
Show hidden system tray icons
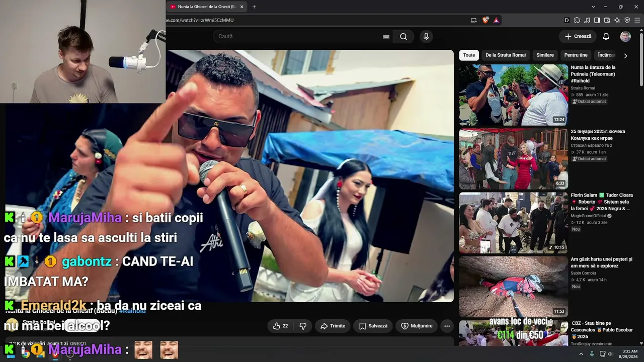pos(581,354)
